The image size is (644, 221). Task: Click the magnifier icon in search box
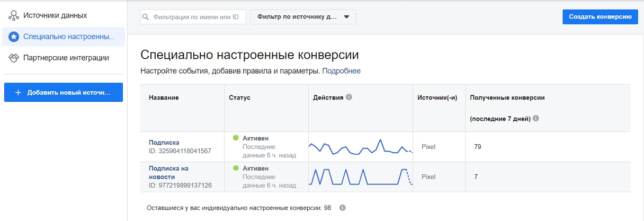click(147, 17)
